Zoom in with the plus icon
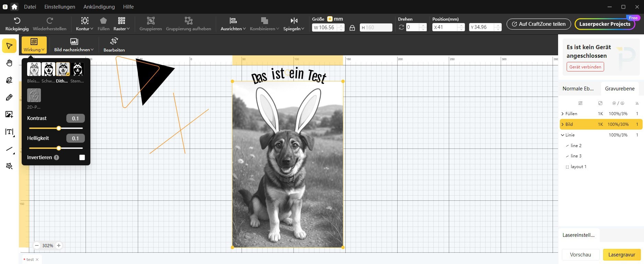 pos(59,245)
